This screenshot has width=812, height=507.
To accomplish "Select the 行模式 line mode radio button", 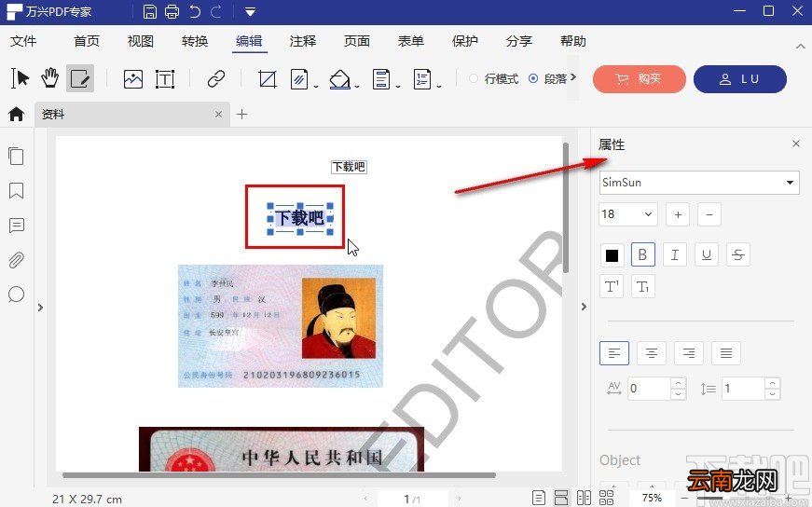I will point(474,78).
